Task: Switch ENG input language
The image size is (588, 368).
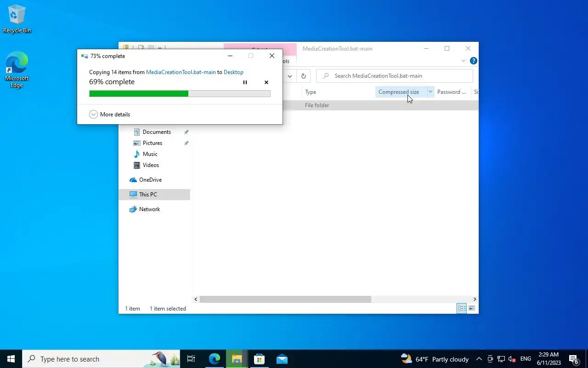Action: [x=526, y=359]
